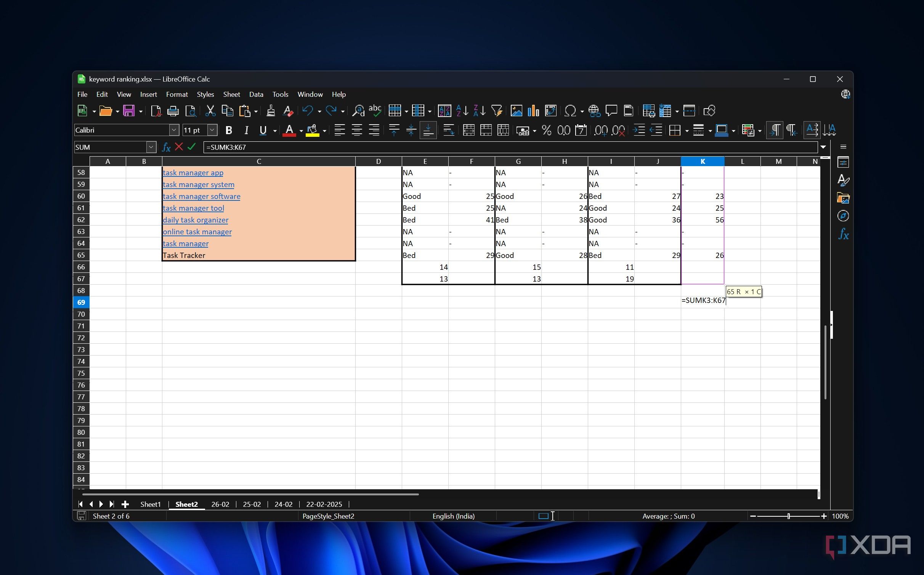Open the daily task organizer link
The height and width of the screenshot is (575, 924).
(x=196, y=220)
